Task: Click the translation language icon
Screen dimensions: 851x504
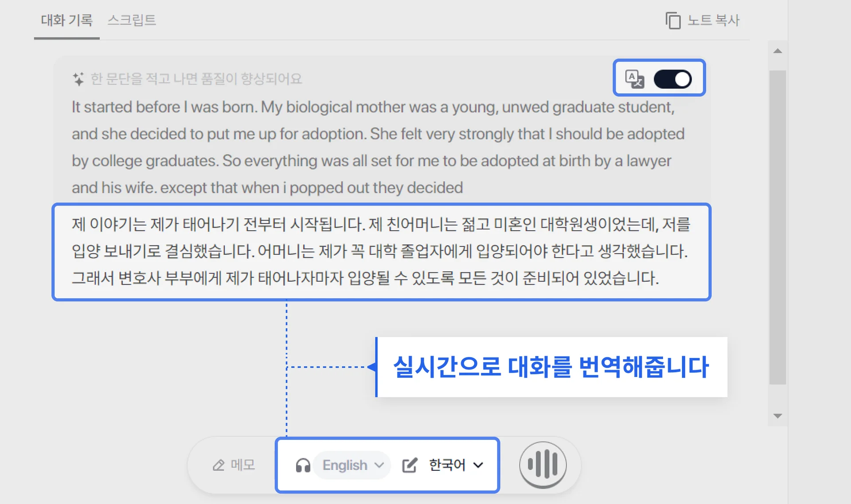Action: [634, 79]
